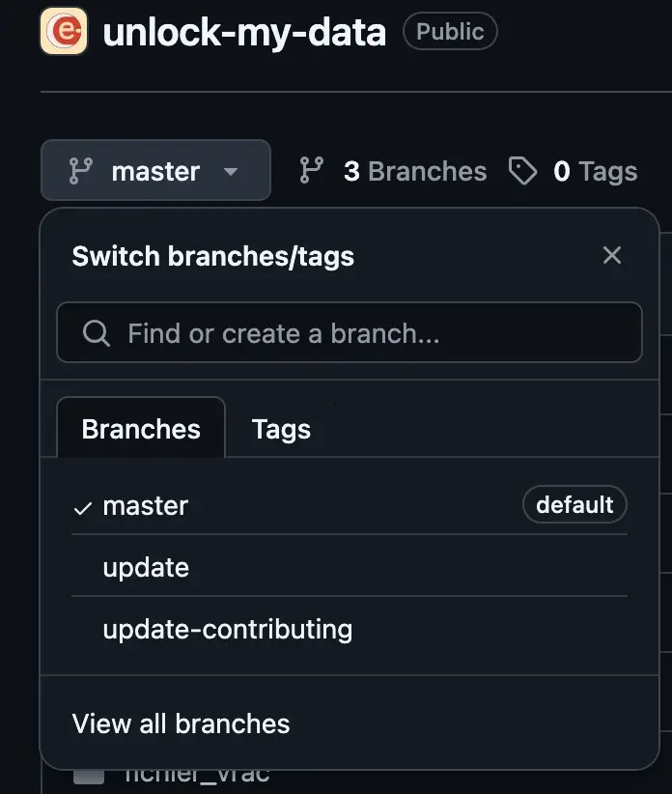
Task: Focus the "Find or create a branch" field
Action: pos(367,333)
